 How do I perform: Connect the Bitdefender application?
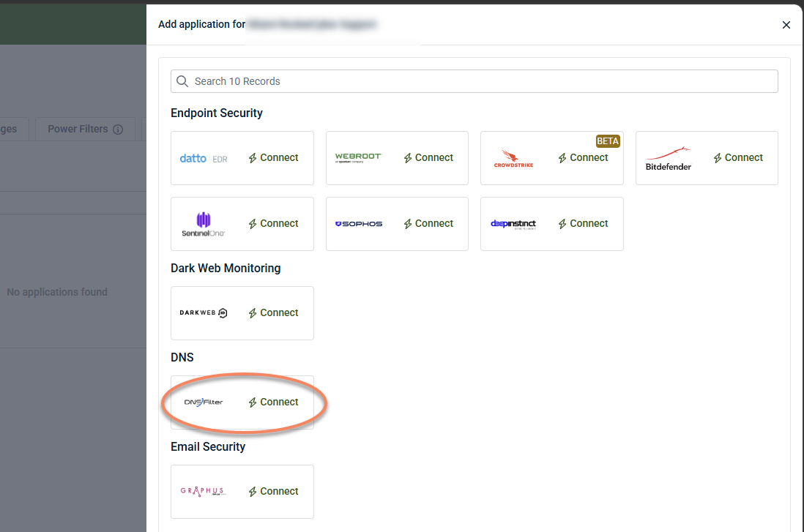(738, 158)
